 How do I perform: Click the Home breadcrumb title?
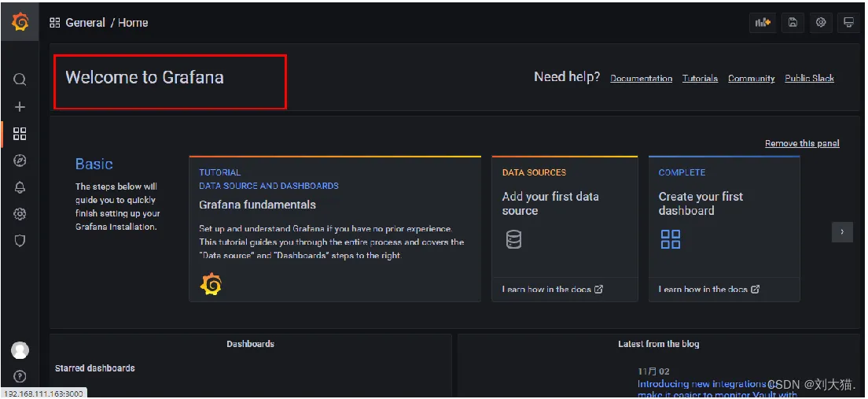click(133, 23)
